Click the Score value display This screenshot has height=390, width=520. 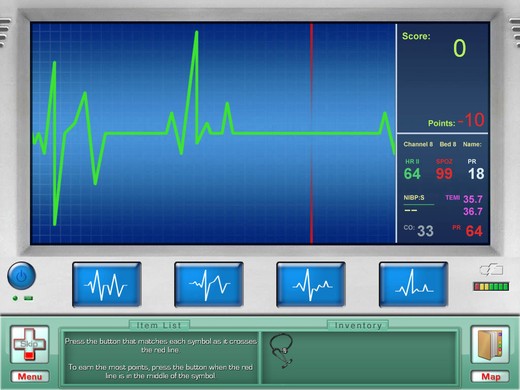tap(459, 48)
